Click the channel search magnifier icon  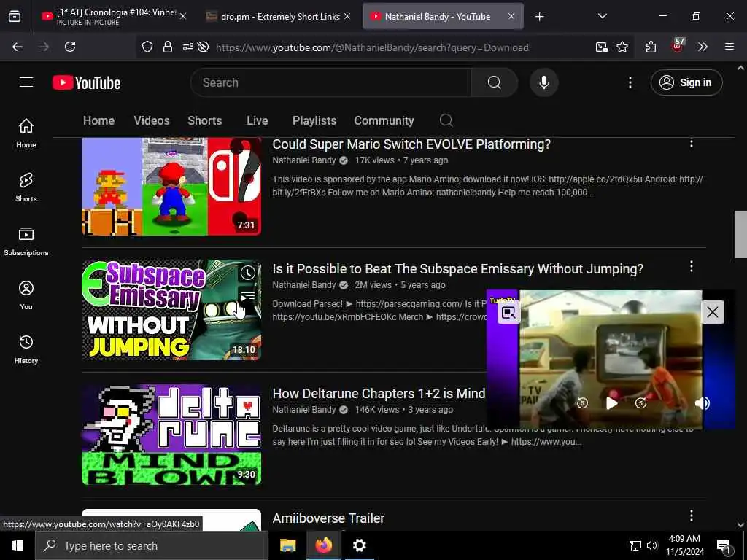point(446,120)
